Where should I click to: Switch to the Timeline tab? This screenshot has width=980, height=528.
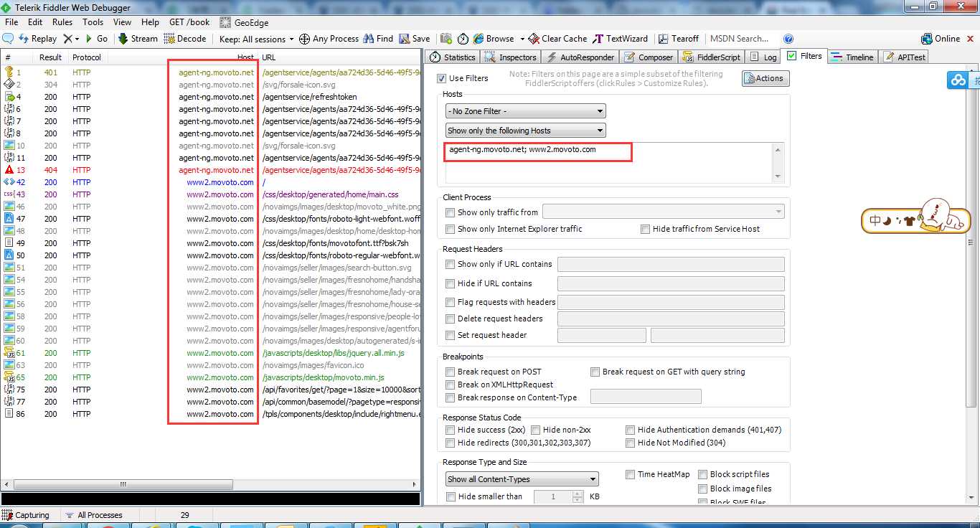[x=852, y=57]
